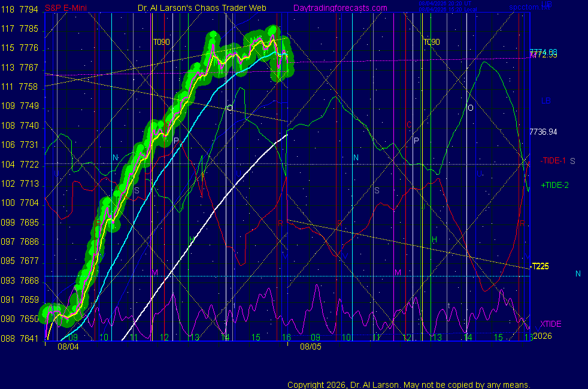Viewport: 588px width, 389px height.
Task: Click the red '-TIDE-1' legend label
Action: tap(553, 161)
